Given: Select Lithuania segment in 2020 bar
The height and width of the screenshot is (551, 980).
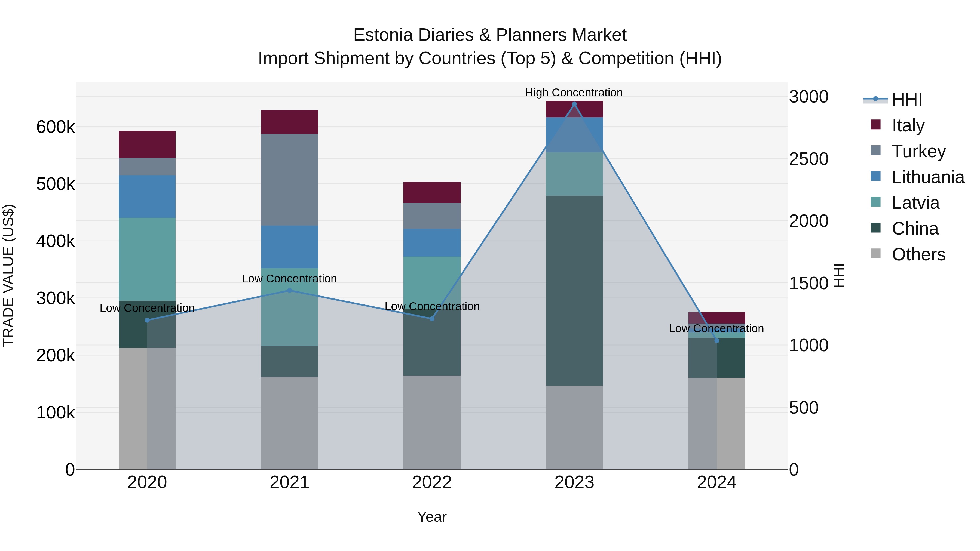Looking at the screenshot, I should [x=147, y=197].
